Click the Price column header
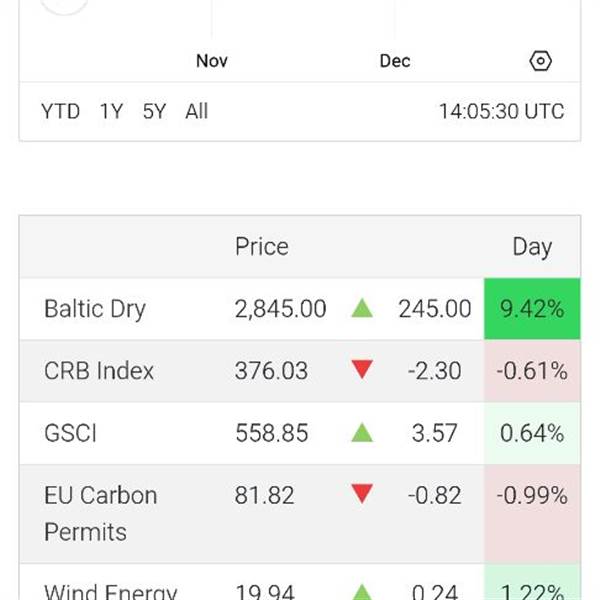Screen dimensions: 600x600 pyautogui.click(x=262, y=247)
